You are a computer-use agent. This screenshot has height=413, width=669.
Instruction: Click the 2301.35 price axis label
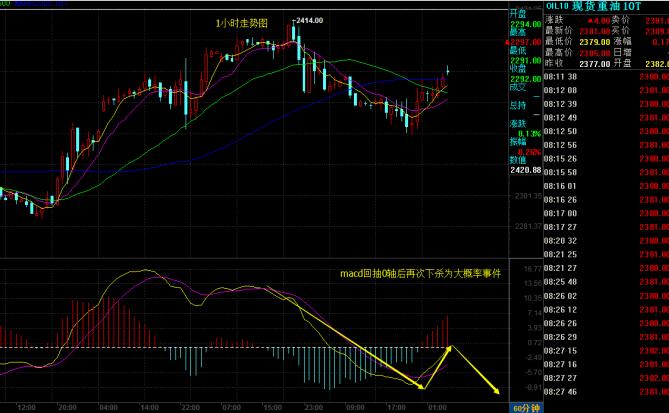[528, 196]
